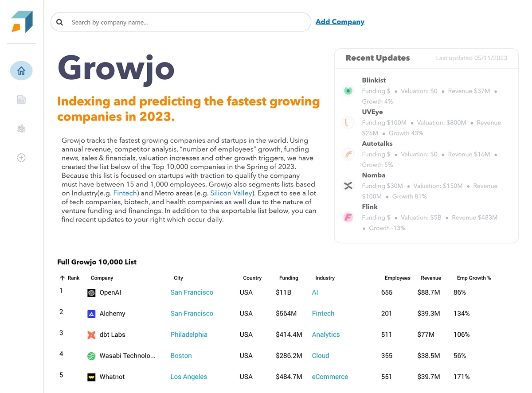This screenshot has height=393, width=532.
Task: Sort by Rank arrow icon
Action: pyautogui.click(x=62, y=278)
